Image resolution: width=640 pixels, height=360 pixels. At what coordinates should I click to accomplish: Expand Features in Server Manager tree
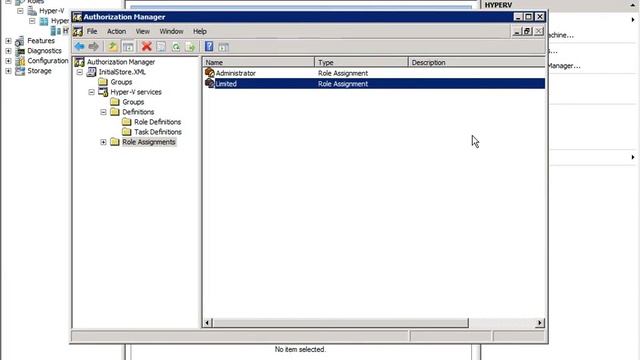click(x=8, y=41)
